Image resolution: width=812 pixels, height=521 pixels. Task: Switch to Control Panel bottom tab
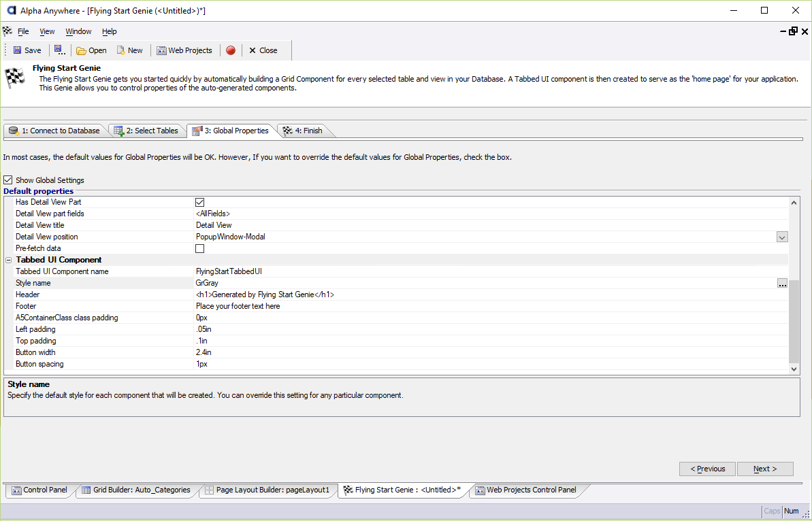(x=40, y=490)
